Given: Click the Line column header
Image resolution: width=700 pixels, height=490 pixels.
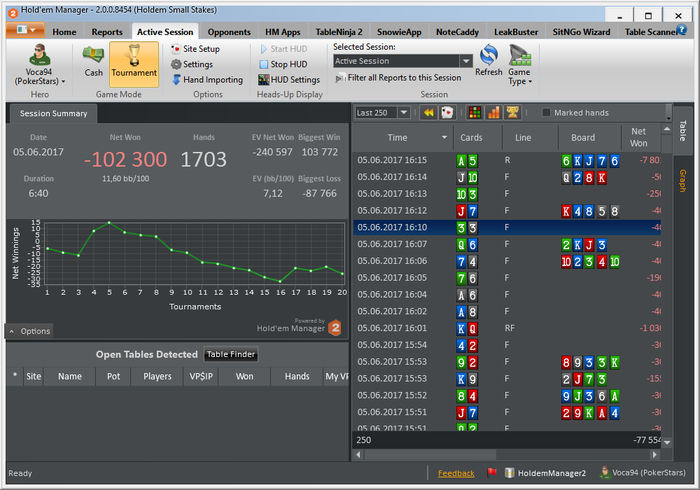Looking at the screenshot, I should coord(530,137).
